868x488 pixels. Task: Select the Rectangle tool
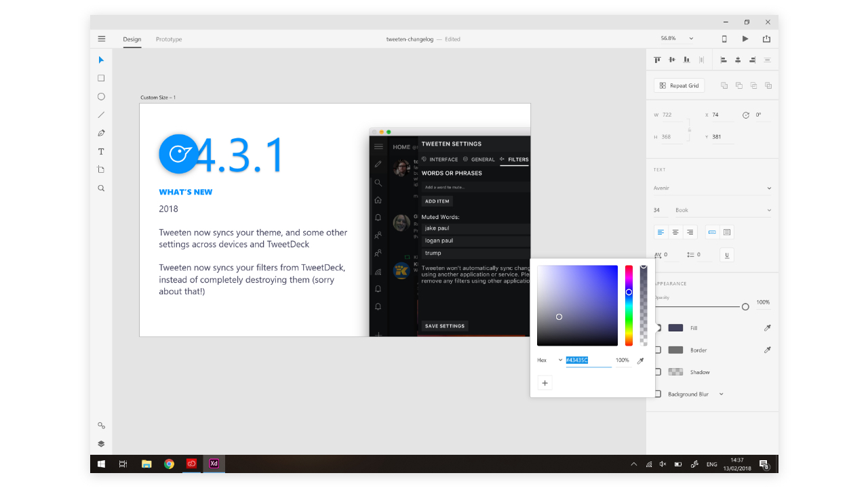click(x=101, y=78)
